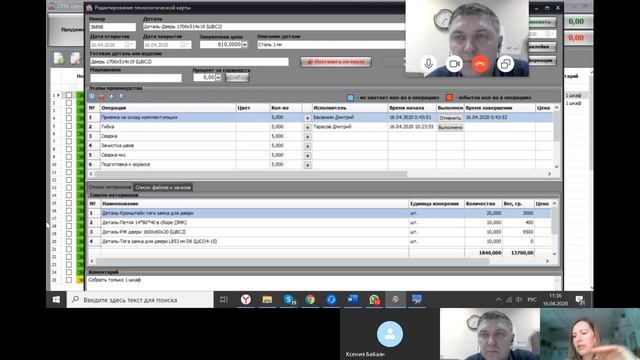This screenshot has height=360, width=640.
Task: Open the quantity dropdown in first operation row
Action: point(307,118)
